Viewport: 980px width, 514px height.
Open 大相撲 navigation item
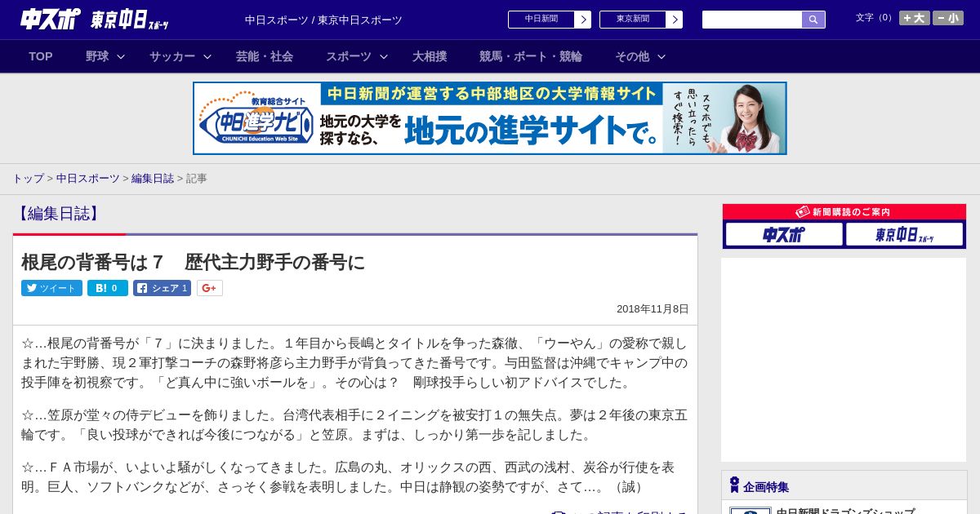coord(430,56)
